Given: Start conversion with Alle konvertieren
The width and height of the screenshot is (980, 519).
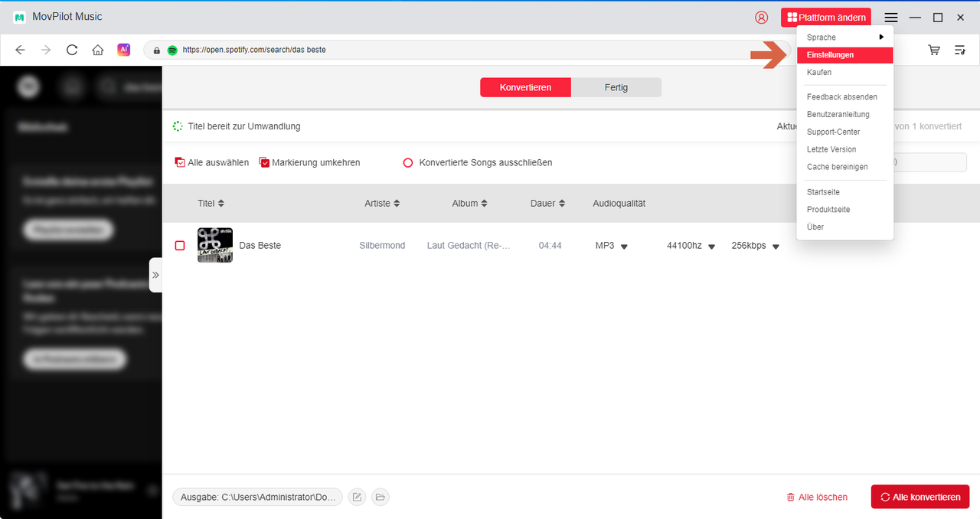Looking at the screenshot, I should tap(920, 497).
